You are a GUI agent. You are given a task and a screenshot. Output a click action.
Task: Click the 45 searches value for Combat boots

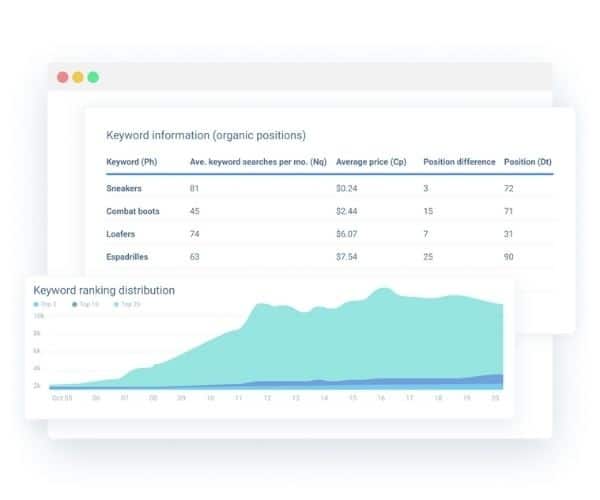(x=194, y=211)
